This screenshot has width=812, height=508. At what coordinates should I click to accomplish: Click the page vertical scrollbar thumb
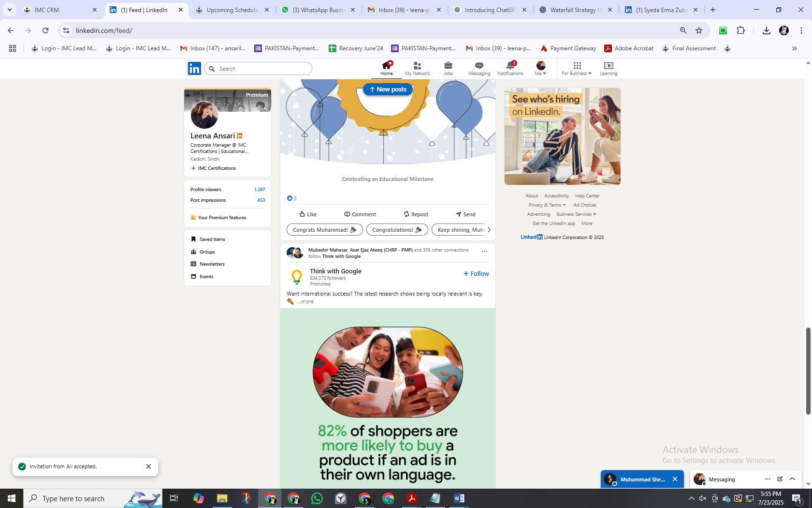click(x=808, y=371)
